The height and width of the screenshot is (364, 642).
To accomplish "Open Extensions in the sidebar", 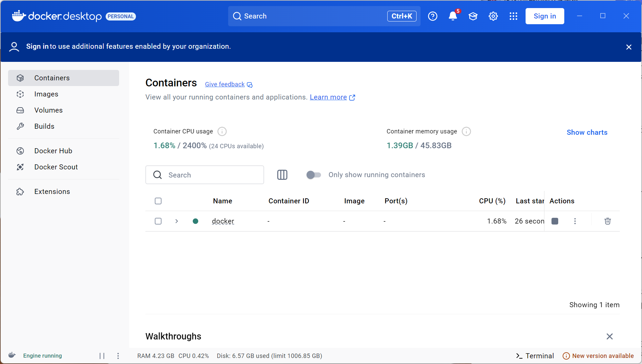I will [x=64, y=192].
